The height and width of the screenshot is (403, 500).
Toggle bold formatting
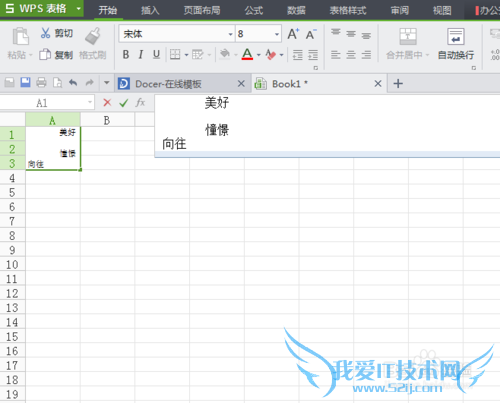tap(126, 54)
